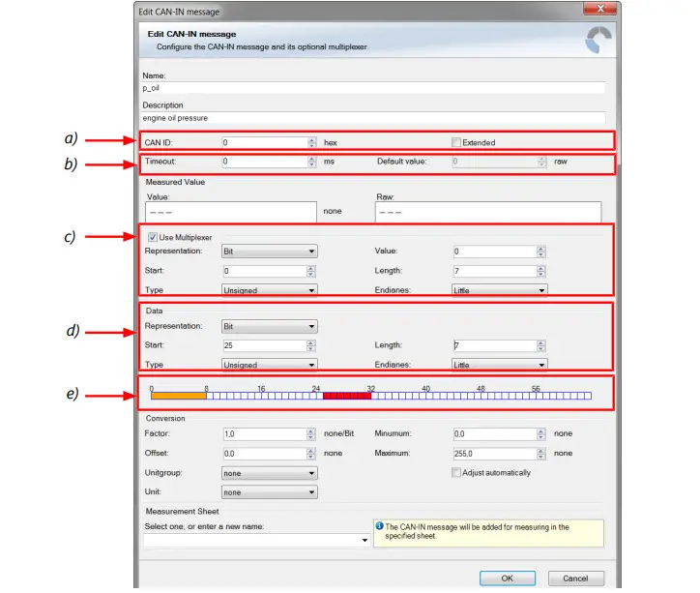The image size is (700, 593).
Task: Click the Factor input field
Action: (265, 433)
